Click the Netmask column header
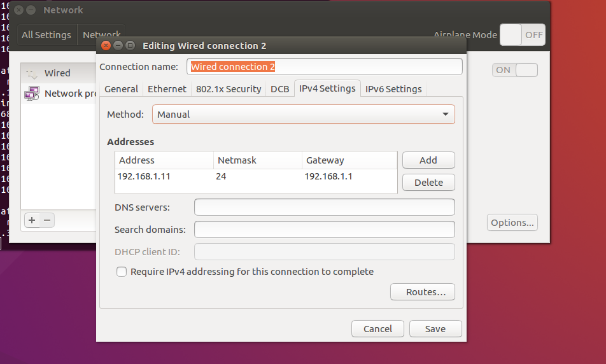The height and width of the screenshot is (364, 606). pos(257,160)
